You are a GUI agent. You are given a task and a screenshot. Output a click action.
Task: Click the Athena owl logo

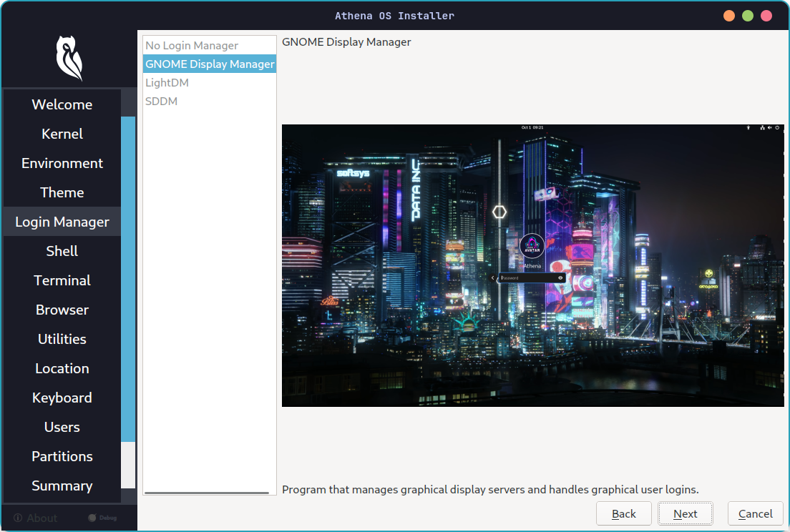click(68, 59)
